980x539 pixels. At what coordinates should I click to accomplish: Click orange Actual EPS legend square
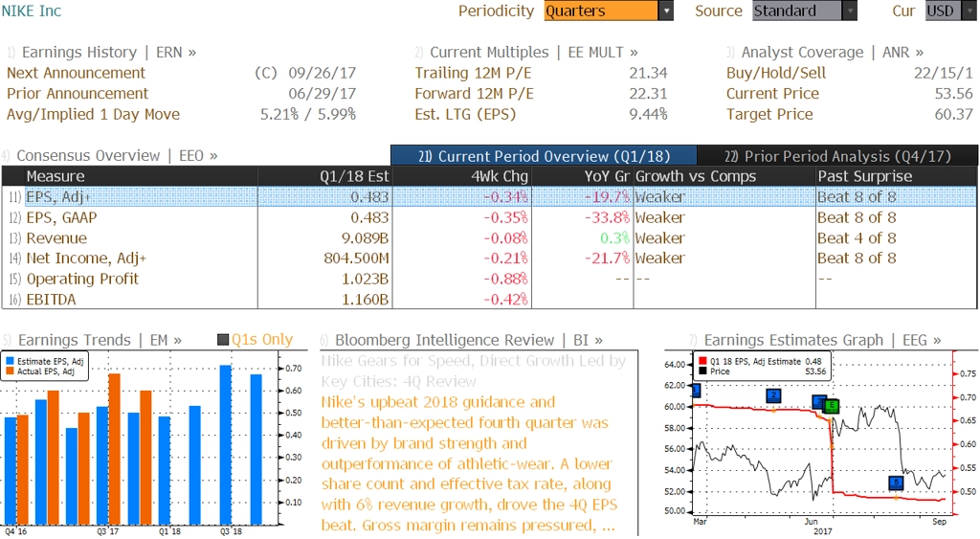pos(10,371)
